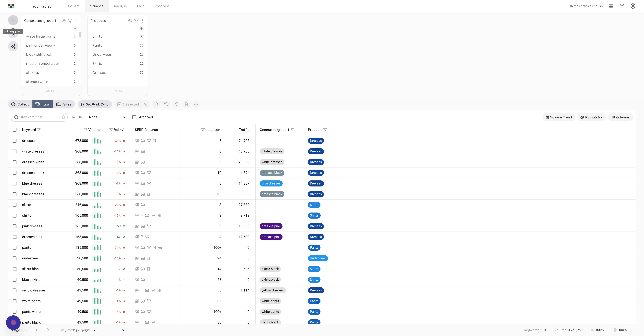
Task: Enable the Archived checkbox
Action: pos(134,117)
